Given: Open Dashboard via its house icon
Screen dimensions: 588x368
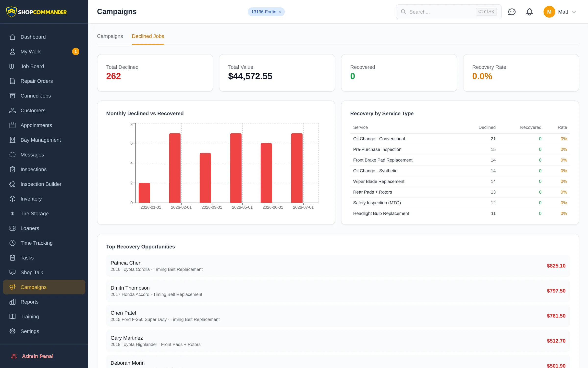Looking at the screenshot, I should 12,37.
